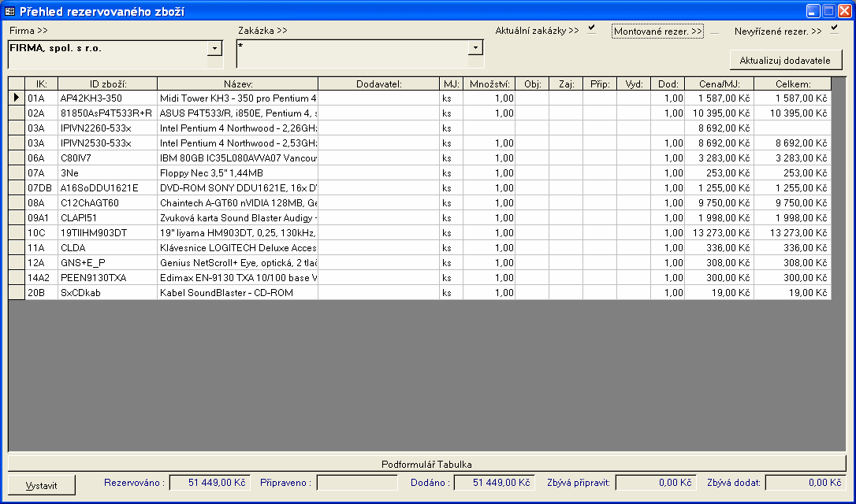
Task: Maximize the Přehled rezervovaného zboží window
Action: tap(828, 11)
